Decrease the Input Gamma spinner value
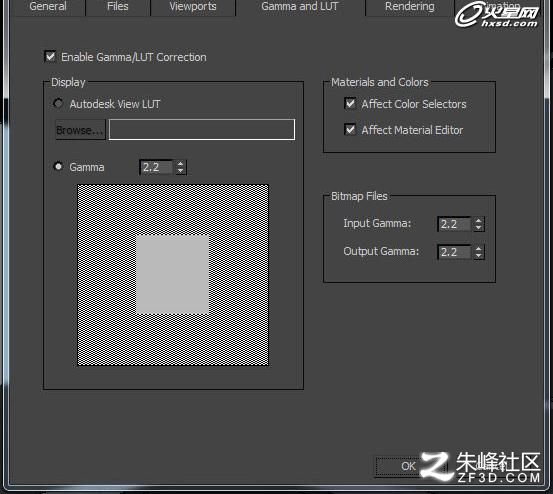Image resolution: width=553 pixels, height=494 pixels. coord(478,227)
